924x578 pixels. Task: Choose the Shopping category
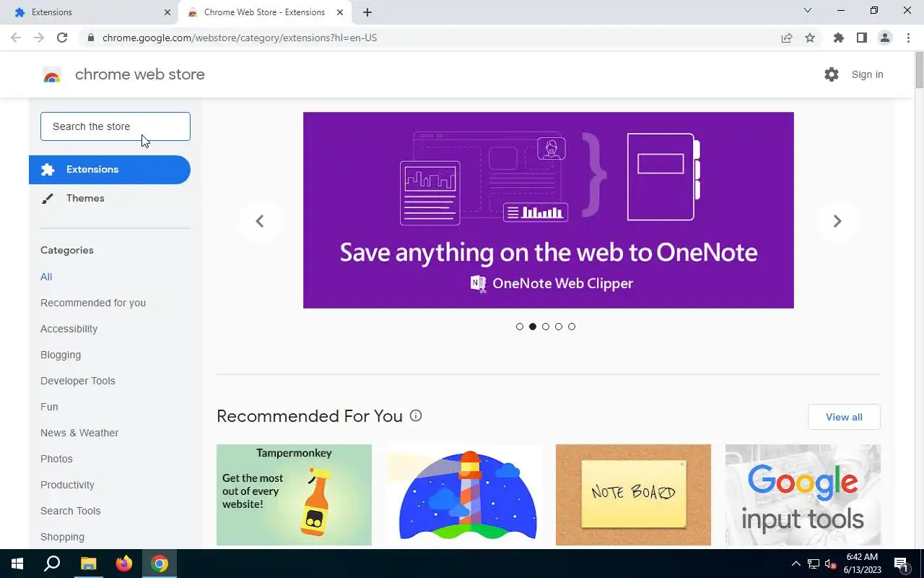coord(62,537)
